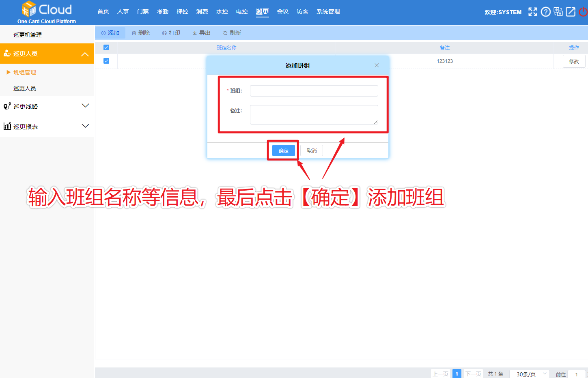Click the 导出 export toolbar button
Screen dimensions: 588x378
pos(202,33)
